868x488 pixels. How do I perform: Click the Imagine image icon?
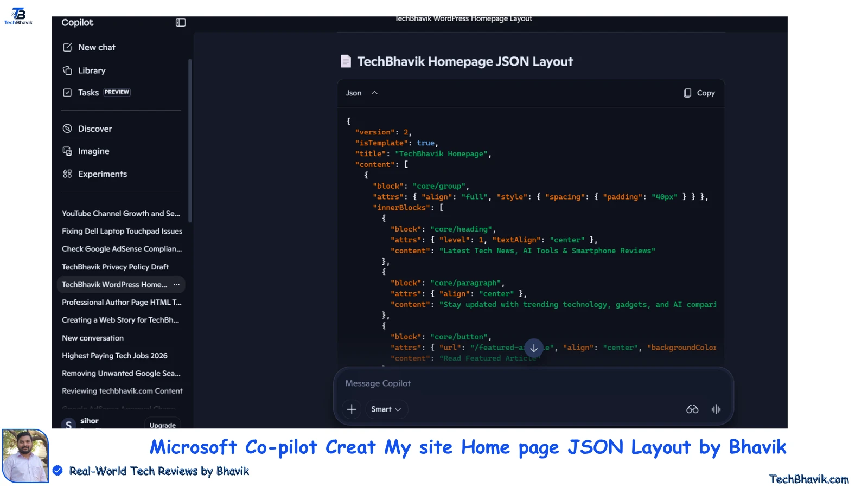67,151
